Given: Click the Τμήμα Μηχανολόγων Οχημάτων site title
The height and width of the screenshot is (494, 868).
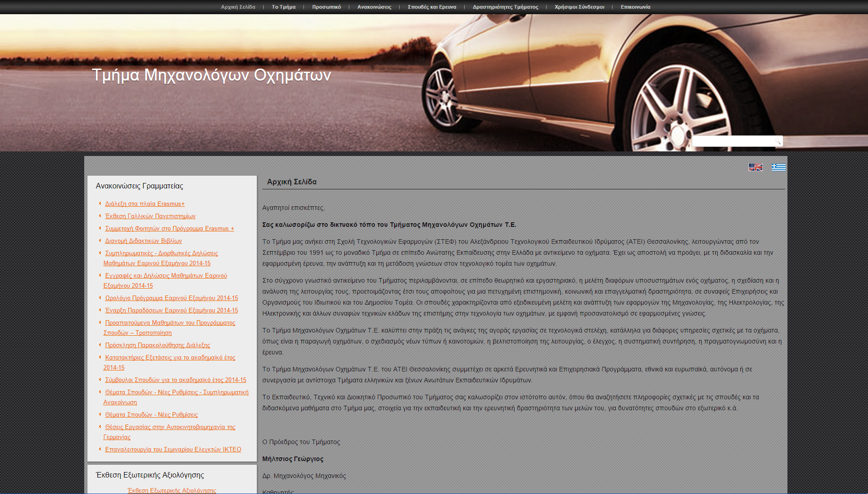Looking at the screenshot, I should [x=211, y=75].
